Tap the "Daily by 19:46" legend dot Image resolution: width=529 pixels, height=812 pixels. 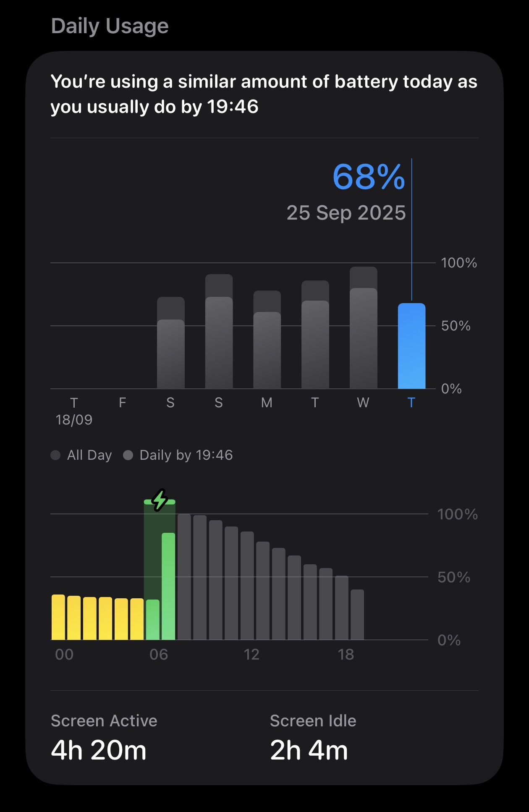(x=128, y=455)
